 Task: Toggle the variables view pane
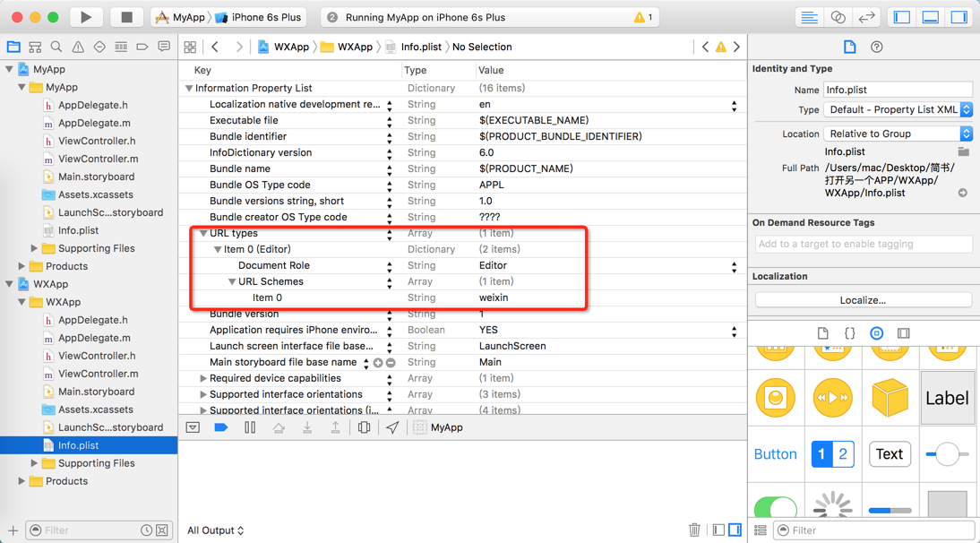[x=718, y=530]
